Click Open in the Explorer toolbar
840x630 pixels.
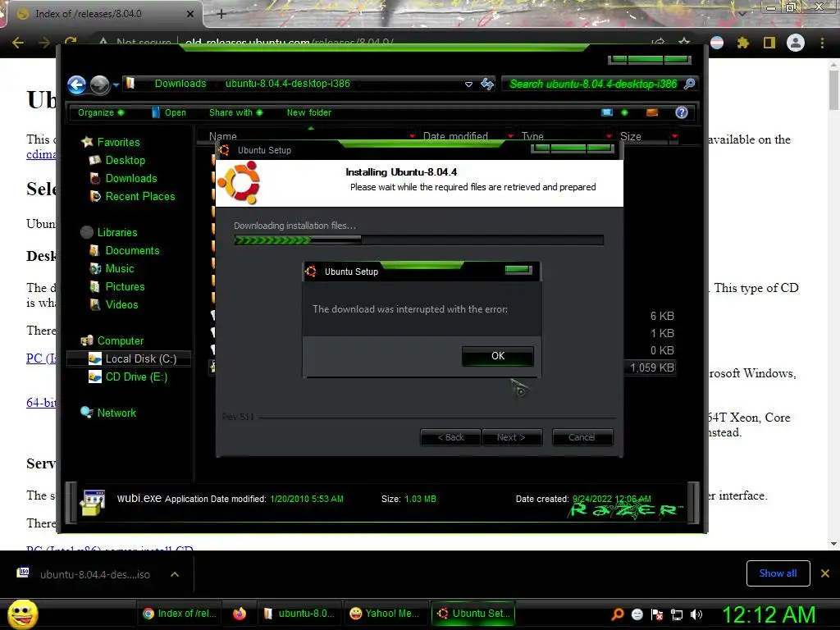click(169, 112)
